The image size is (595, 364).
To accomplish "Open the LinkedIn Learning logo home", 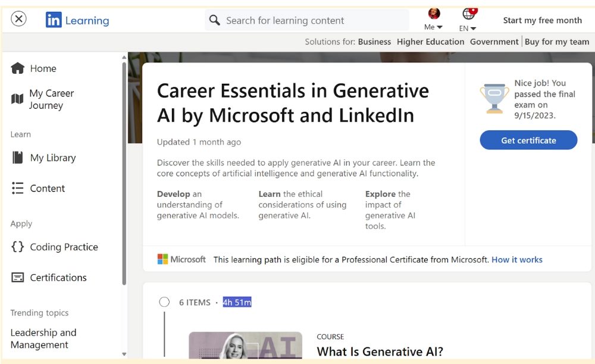I will pyautogui.click(x=77, y=20).
